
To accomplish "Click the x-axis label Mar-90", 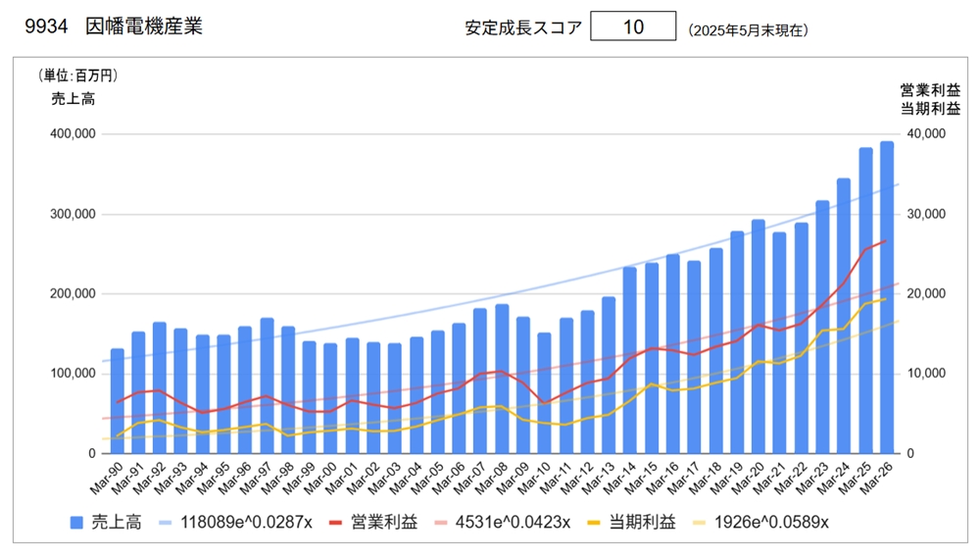I will pyautogui.click(x=107, y=478).
